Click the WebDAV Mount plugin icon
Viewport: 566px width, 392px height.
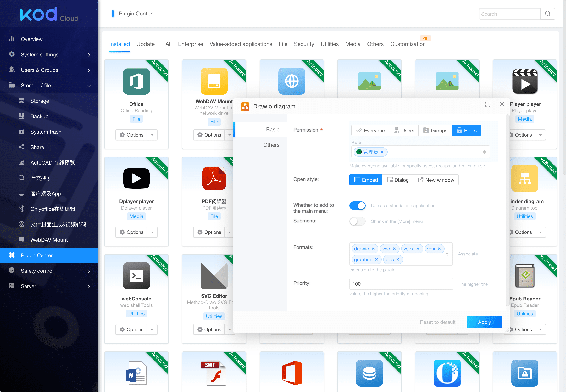pos(214,81)
